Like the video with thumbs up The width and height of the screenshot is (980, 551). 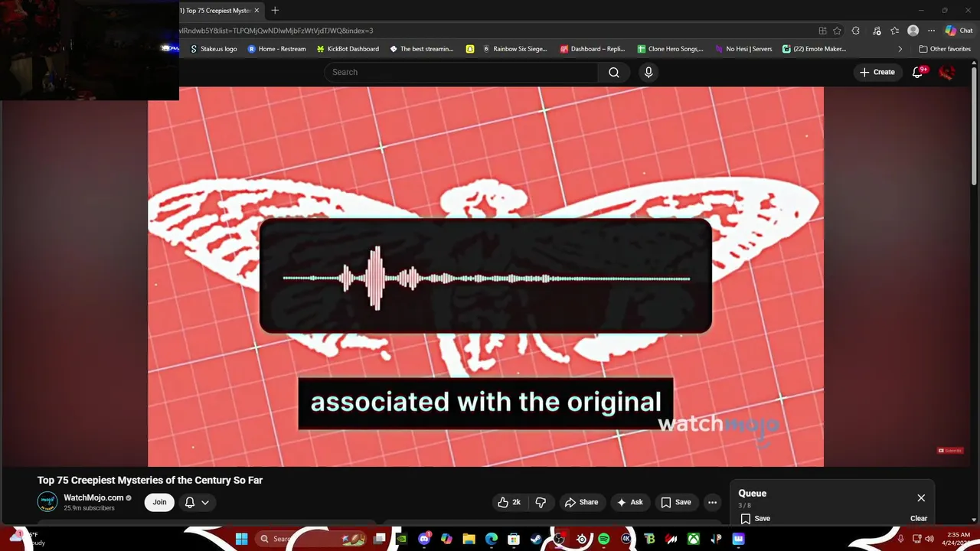509,502
